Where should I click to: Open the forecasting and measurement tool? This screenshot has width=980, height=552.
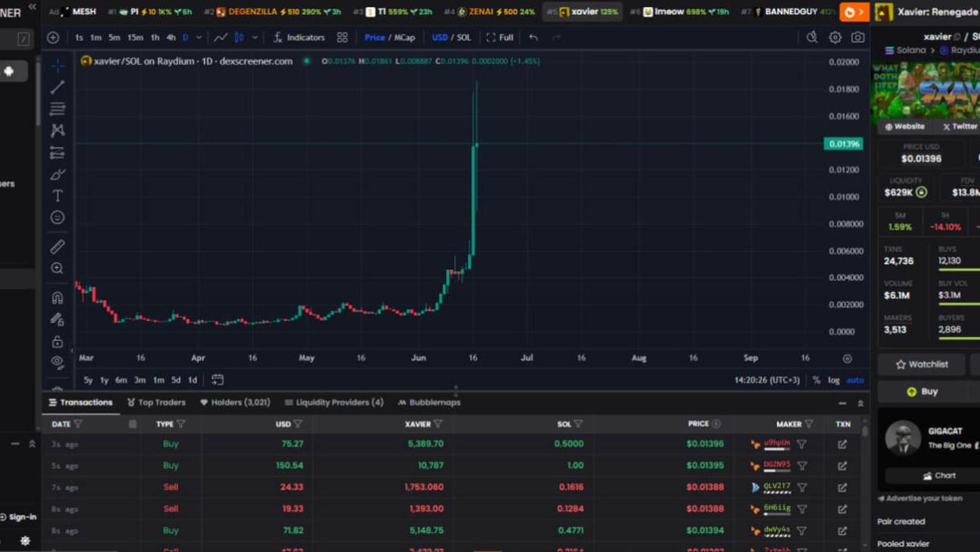[57, 153]
